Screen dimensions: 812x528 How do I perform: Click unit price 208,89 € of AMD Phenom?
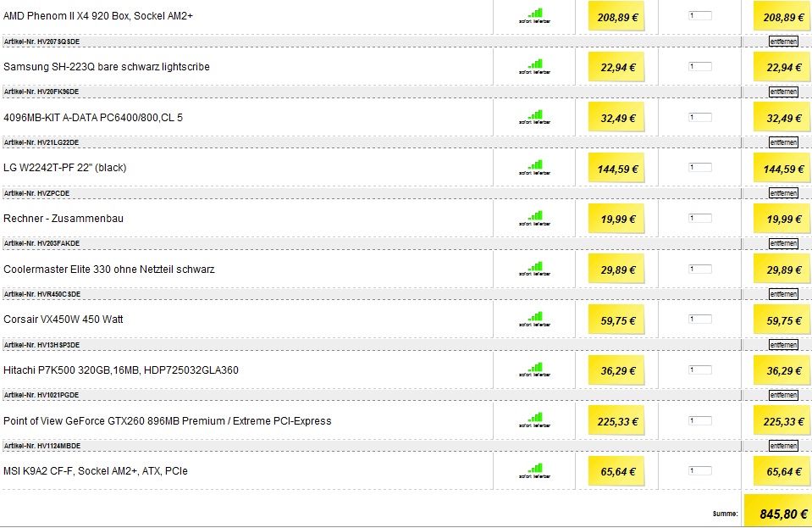click(617, 17)
